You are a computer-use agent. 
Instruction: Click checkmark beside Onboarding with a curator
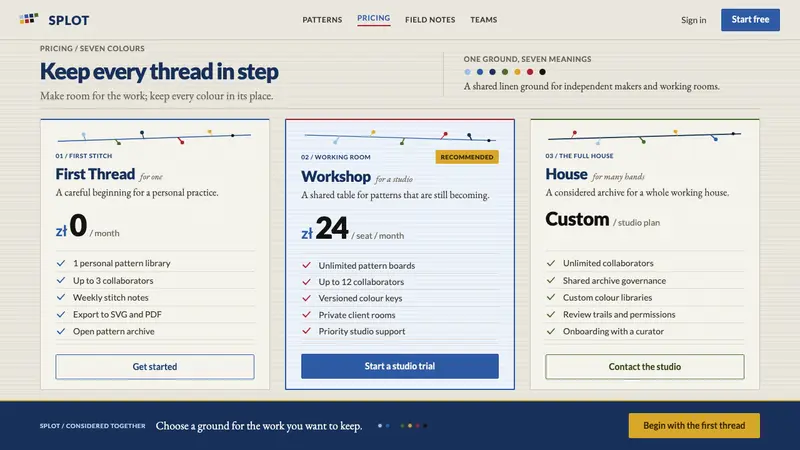pos(551,331)
